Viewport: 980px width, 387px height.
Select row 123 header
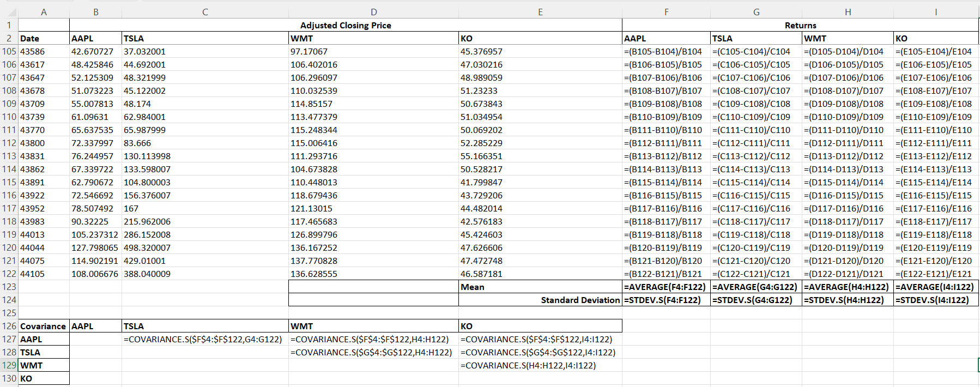(x=9, y=287)
